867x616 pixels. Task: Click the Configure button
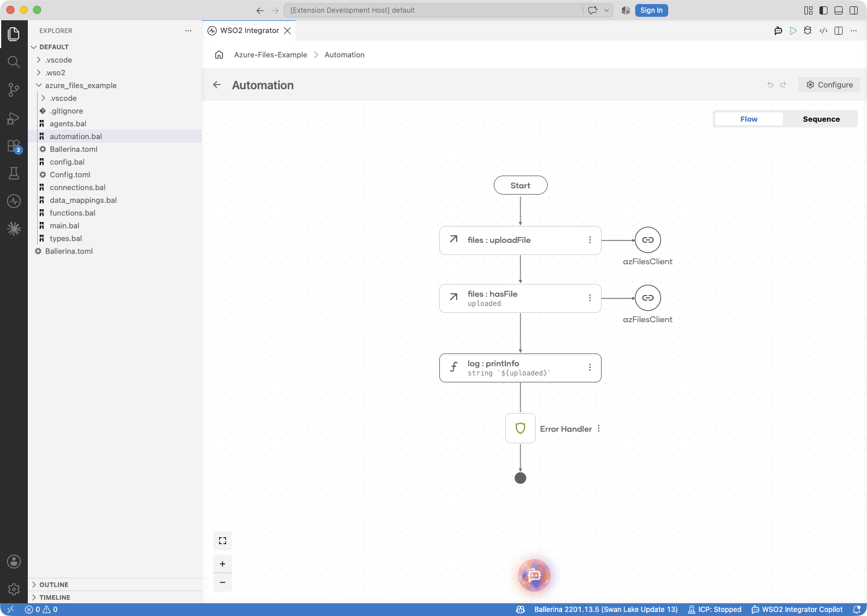point(829,85)
